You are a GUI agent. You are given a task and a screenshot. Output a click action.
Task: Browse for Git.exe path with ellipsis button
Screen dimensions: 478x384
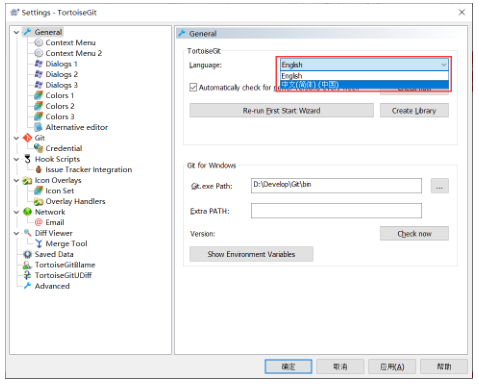[439, 186]
